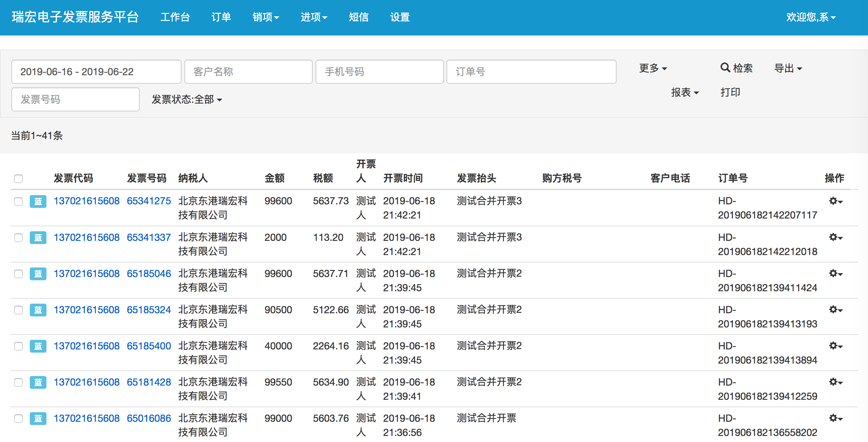The height and width of the screenshot is (442, 868).
Task: Click blue 蓝 badge on invoice 65016086 row
Action: click(x=38, y=418)
